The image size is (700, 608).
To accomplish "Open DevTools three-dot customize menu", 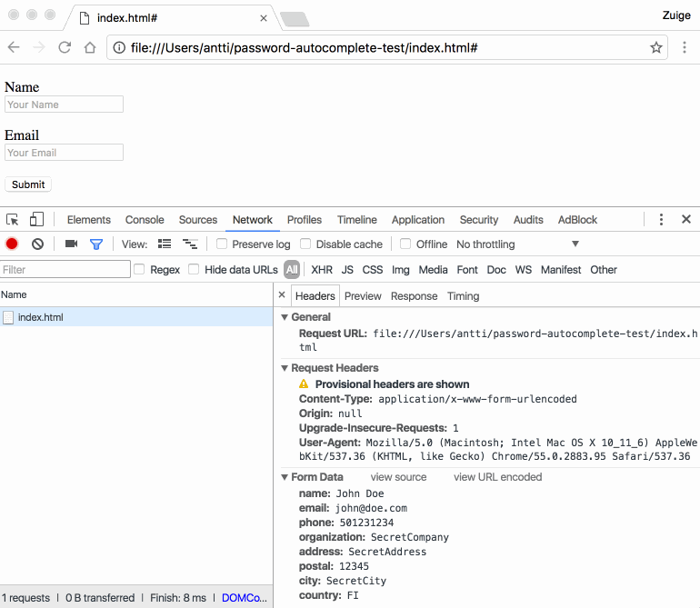I will click(661, 219).
